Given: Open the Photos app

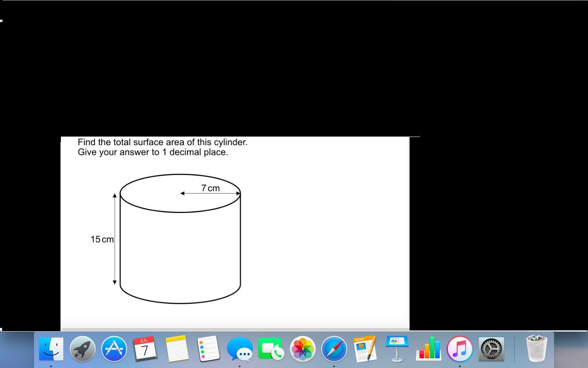Looking at the screenshot, I should (303, 349).
